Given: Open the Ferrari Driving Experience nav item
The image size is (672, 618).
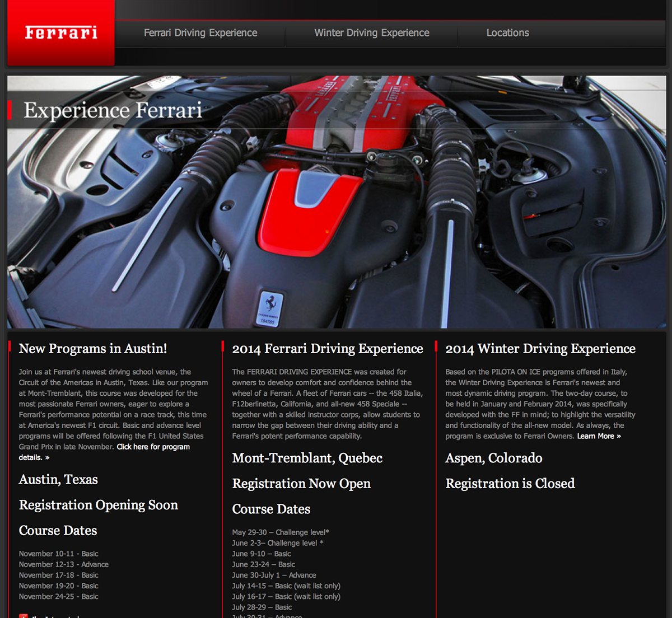Looking at the screenshot, I should click(200, 33).
